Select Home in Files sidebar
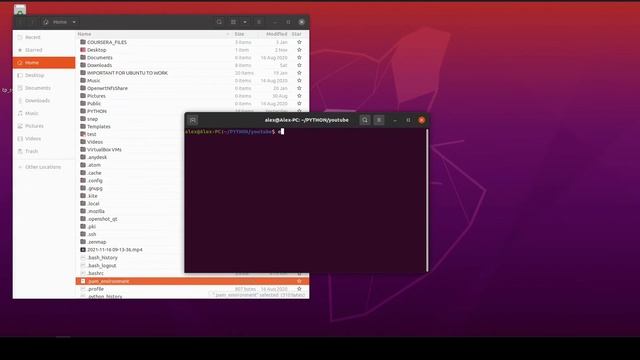Viewport: 640px width, 360px height. tap(44, 62)
